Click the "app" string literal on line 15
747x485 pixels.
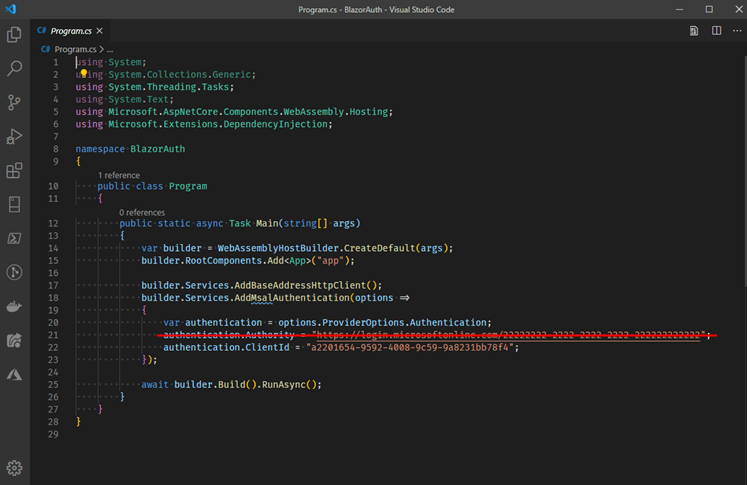331,261
